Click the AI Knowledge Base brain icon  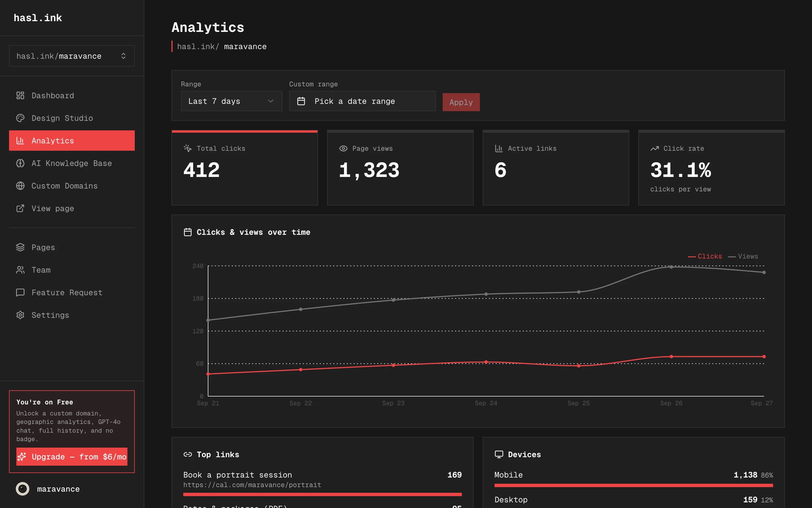point(20,163)
